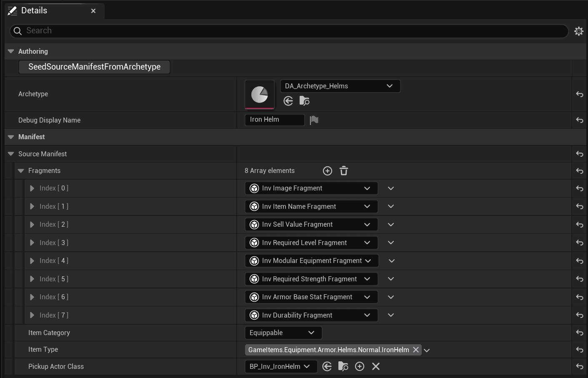Use selected asset for Archetype
Image resolution: width=588 pixels, height=378 pixels.
pyautogui.click(x=288, y=101)
